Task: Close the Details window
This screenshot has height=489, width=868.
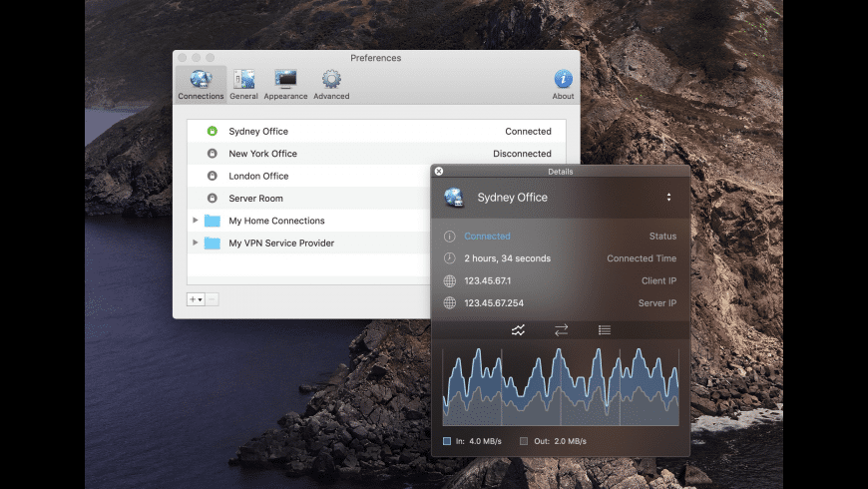Action: coord(439,171)
